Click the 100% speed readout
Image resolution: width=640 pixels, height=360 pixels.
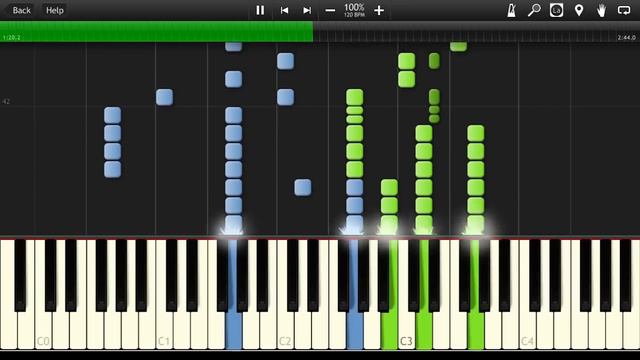coord(354,7)
